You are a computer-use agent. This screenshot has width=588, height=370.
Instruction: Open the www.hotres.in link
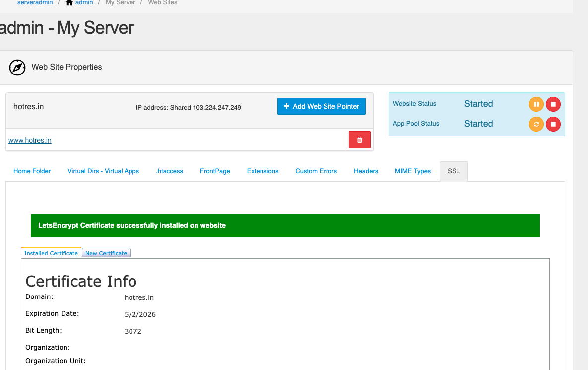tap(30, 140)
